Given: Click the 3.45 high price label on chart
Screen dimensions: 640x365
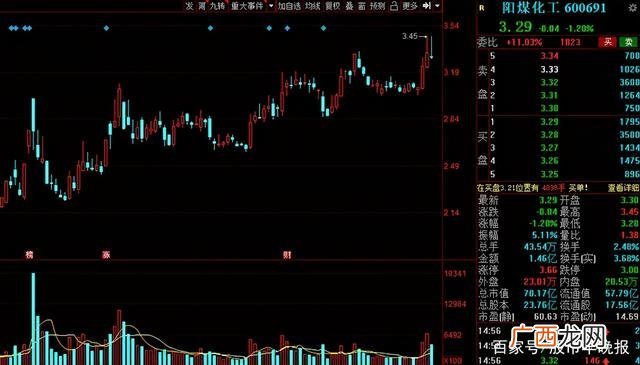Looking at the screenshot, I should [x=410, y=36].
